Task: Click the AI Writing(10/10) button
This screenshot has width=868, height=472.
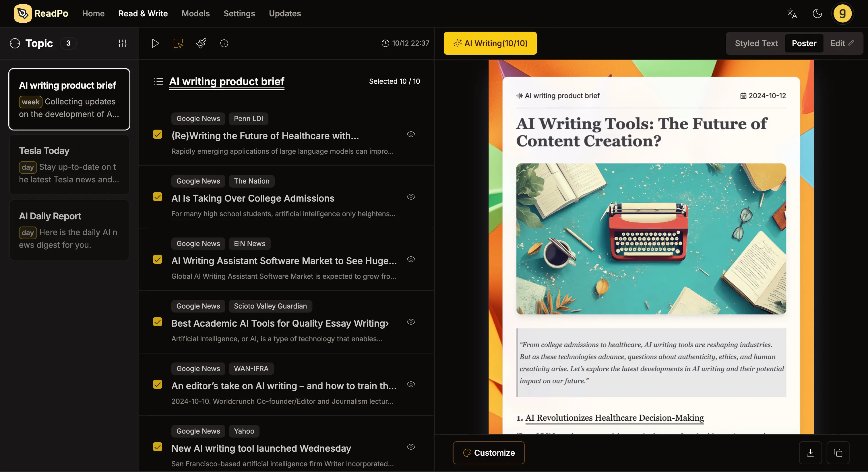Action: click(490, 43)
